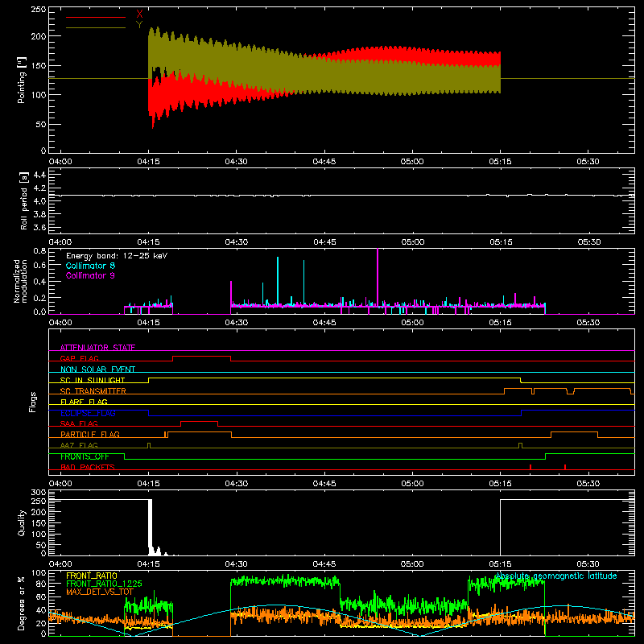Click the red 'X' legend label
Screen dimensions: 644x644
tap(139, 14)
